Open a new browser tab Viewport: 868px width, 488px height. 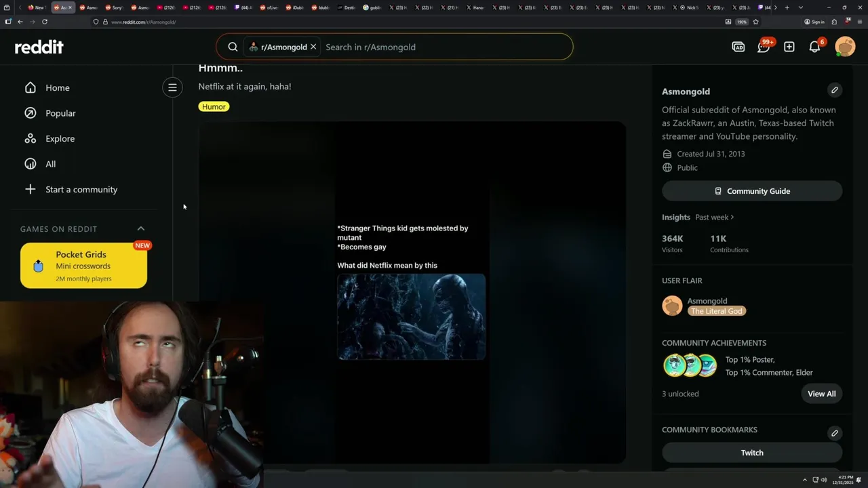tap(787, 7)
